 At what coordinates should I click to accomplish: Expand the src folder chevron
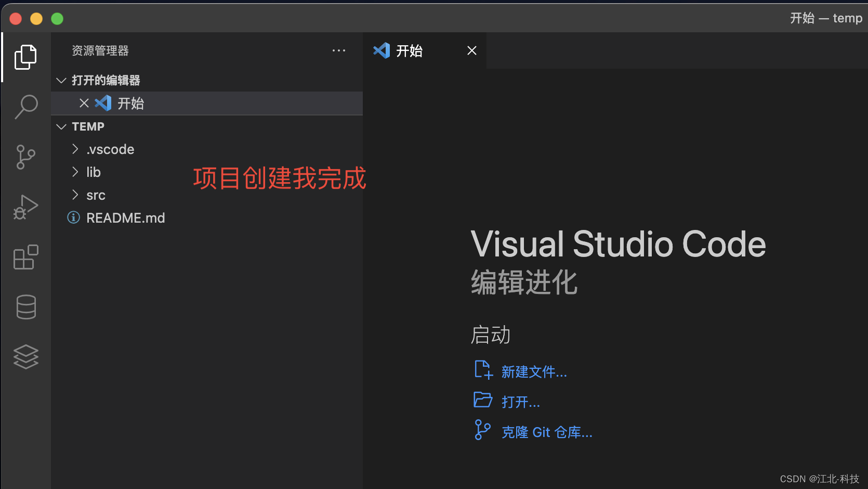(x=75, y=195)
